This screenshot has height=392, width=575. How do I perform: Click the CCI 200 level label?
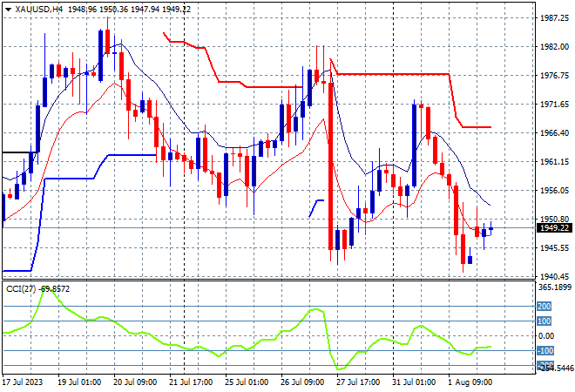click(545, 306)
